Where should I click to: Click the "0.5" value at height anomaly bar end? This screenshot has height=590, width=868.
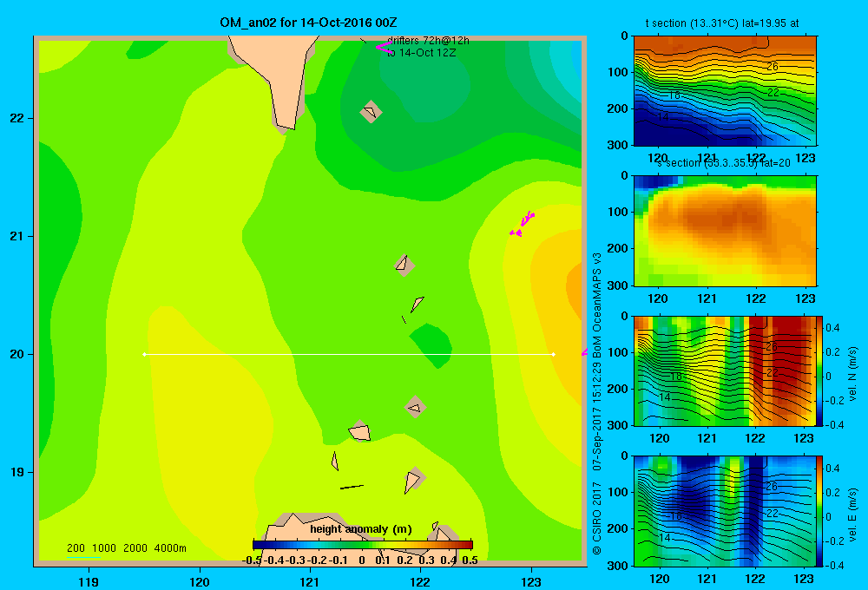pyautogui.click(x=470, y=560)
